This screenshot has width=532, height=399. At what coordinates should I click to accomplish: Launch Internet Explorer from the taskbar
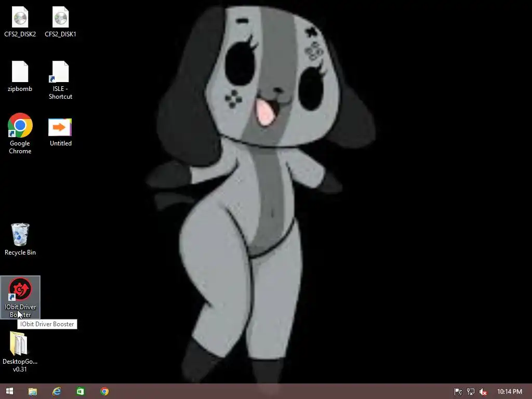[57, 391]
